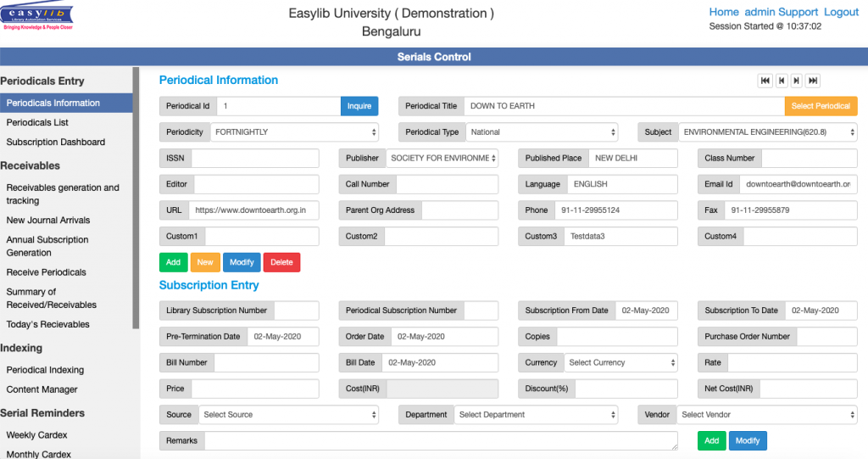
Task: Focus the Bill Date field
Action: click(440, 362)
